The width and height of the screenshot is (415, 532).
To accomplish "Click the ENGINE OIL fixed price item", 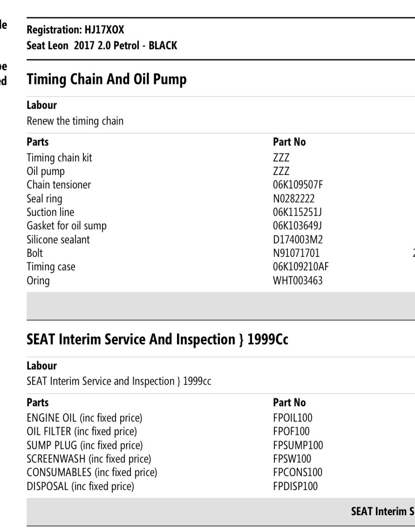I will click(84, 418).
